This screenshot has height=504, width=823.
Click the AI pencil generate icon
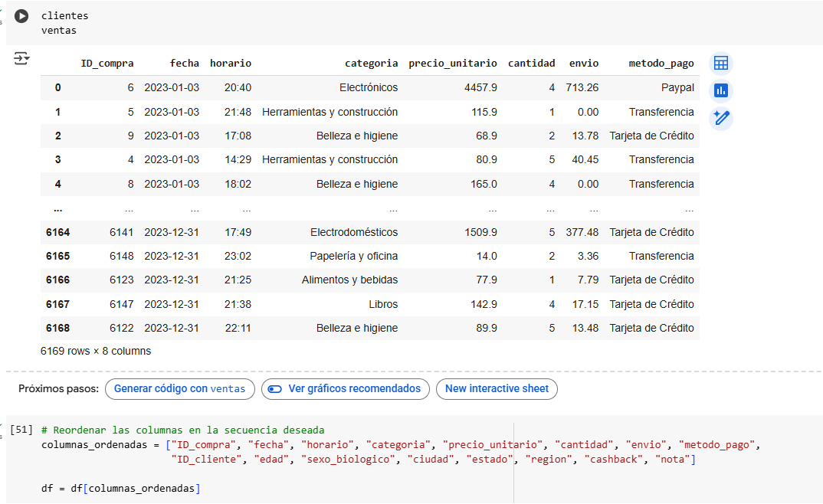click(721, 118)
